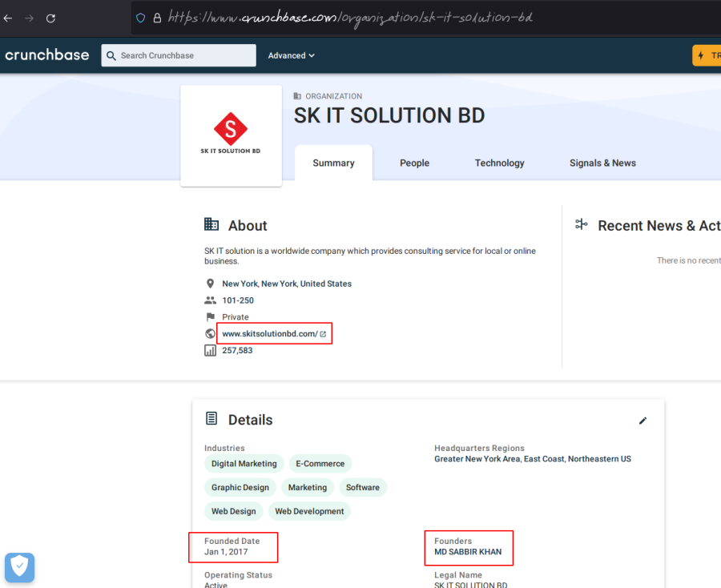The height and width of the screenshot is (588, 721).
Task: Select the Graphic Design industry chip
Action: [240, 487]
